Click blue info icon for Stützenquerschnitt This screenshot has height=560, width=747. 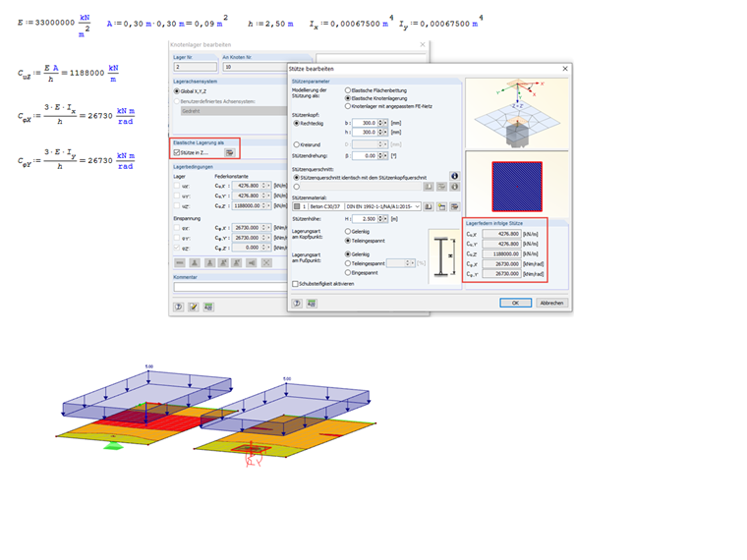pos(454,176)
